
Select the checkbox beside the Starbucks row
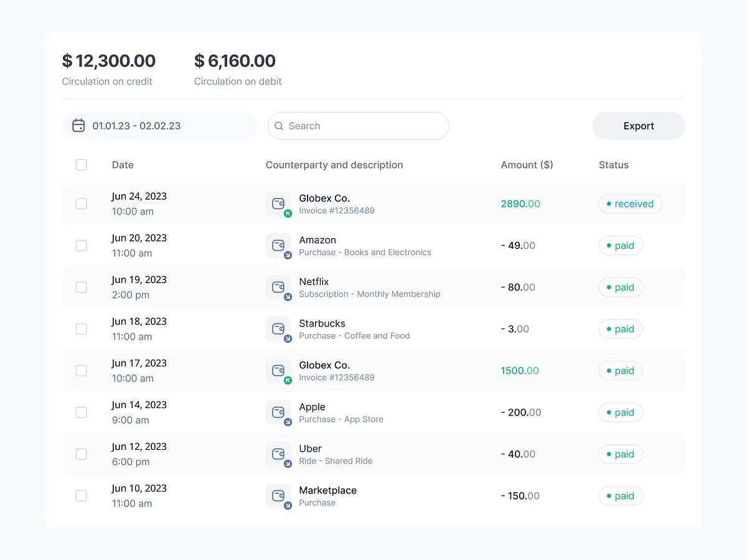click(x=81, y=329)
